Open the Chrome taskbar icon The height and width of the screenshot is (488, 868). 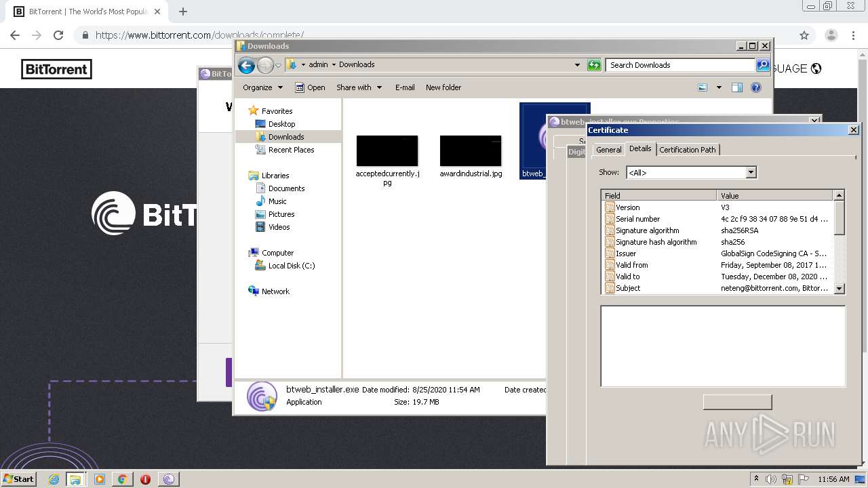[122, 479]
